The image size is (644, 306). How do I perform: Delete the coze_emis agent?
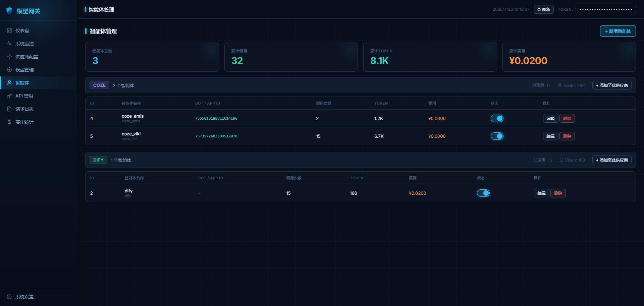coord(567,118)
